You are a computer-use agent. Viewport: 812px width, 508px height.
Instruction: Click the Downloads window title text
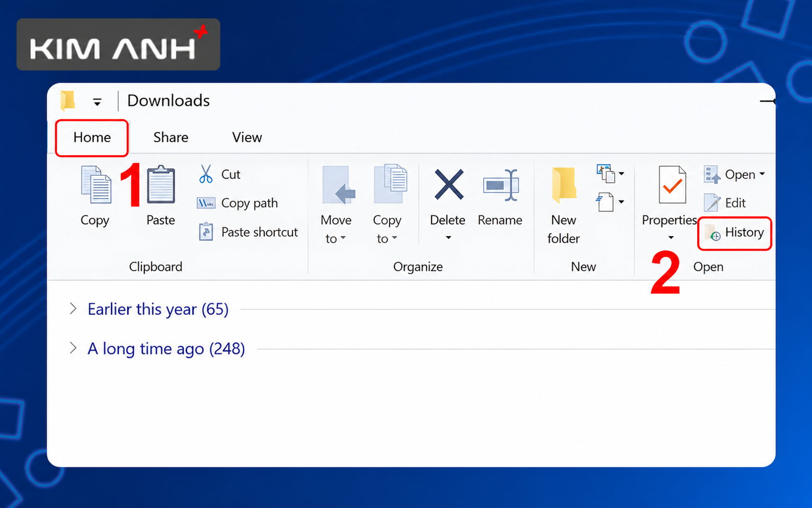pos(168,101)
